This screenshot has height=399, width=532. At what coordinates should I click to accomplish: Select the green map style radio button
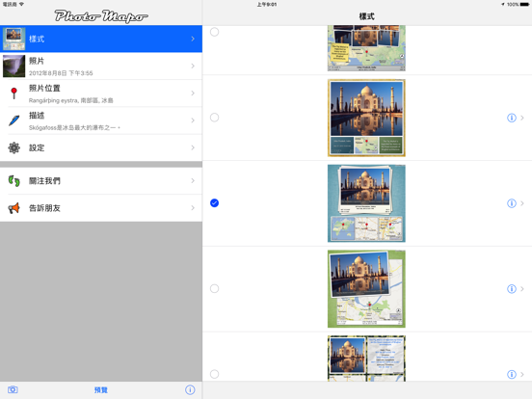coord(214,288)
